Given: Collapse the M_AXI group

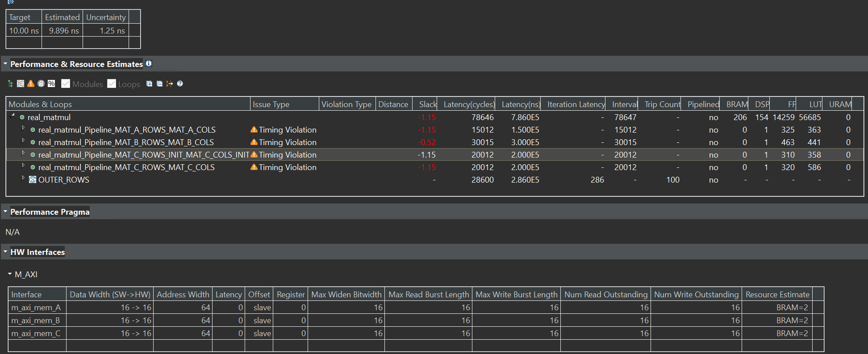Looking at the screenshot, I should pyautogui.click(x=10, y=274).
